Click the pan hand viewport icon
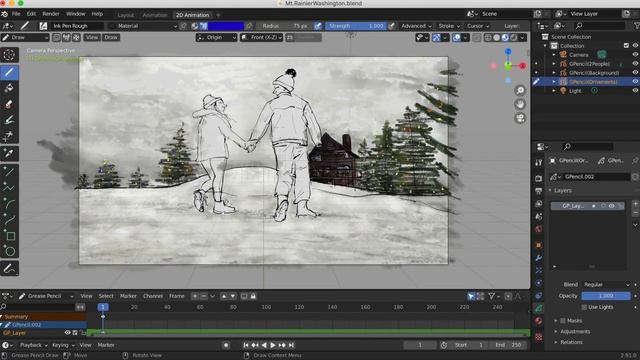Viewport: 640px width, 360px height. coord(520,104)
